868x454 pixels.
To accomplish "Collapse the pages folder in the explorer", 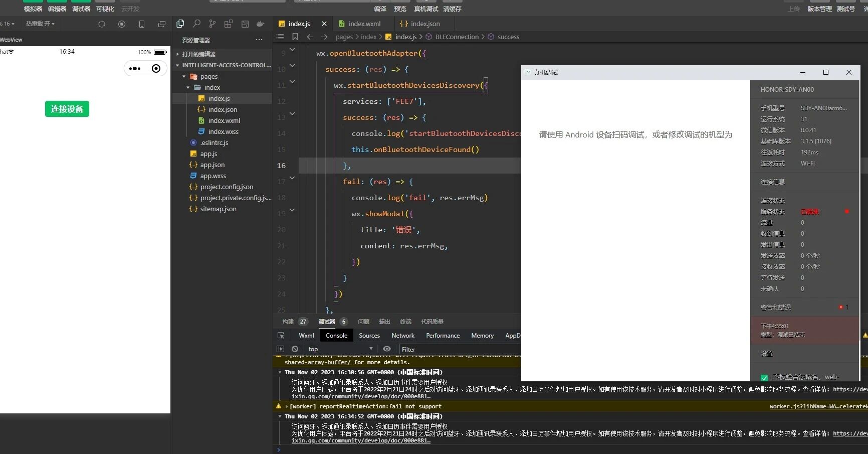I will point(208,77).
